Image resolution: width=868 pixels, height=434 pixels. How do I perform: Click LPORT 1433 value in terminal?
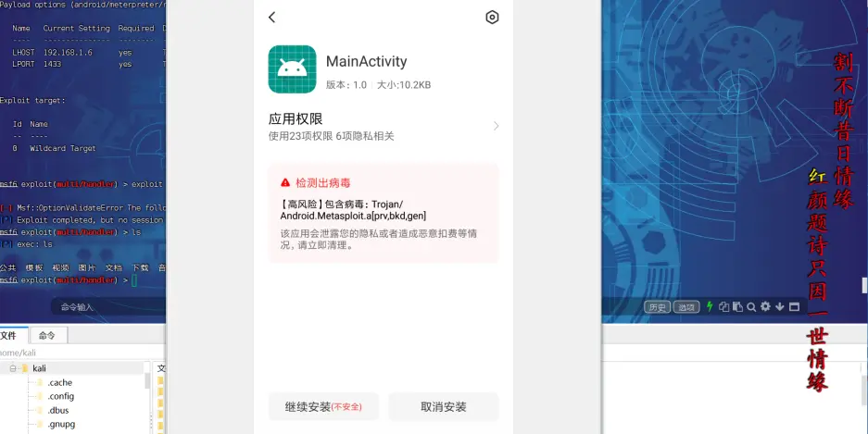52,64
